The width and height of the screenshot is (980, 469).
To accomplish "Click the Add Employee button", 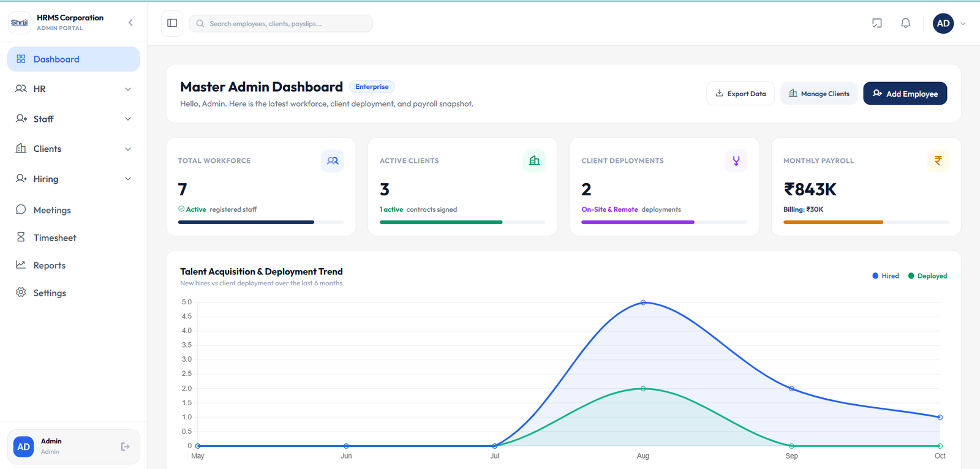I will pyautogui.click(x=905, y=94).
